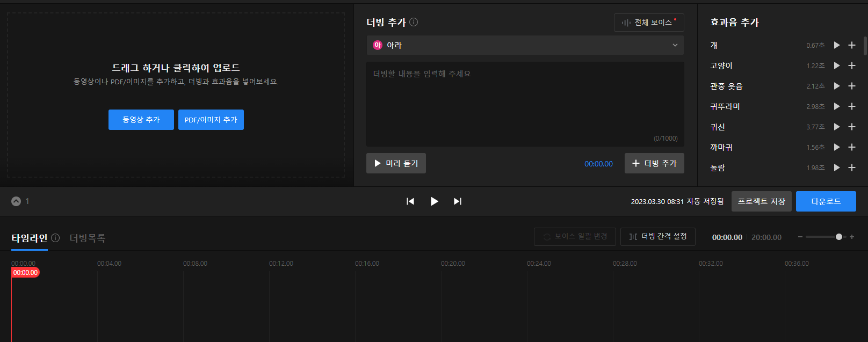
Task: Add the 귀신 sound effect
Action: pos(852,127)
